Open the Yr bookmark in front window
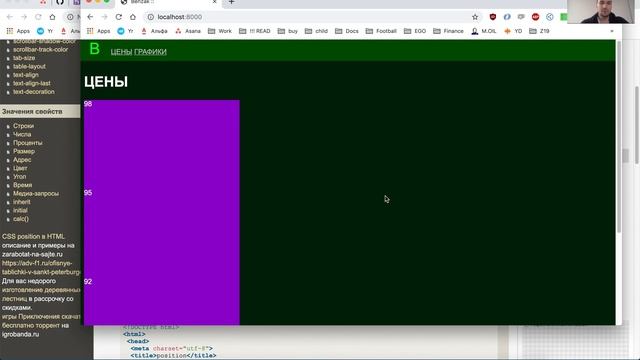Screen dimensions: 640x360 (126, 31)
